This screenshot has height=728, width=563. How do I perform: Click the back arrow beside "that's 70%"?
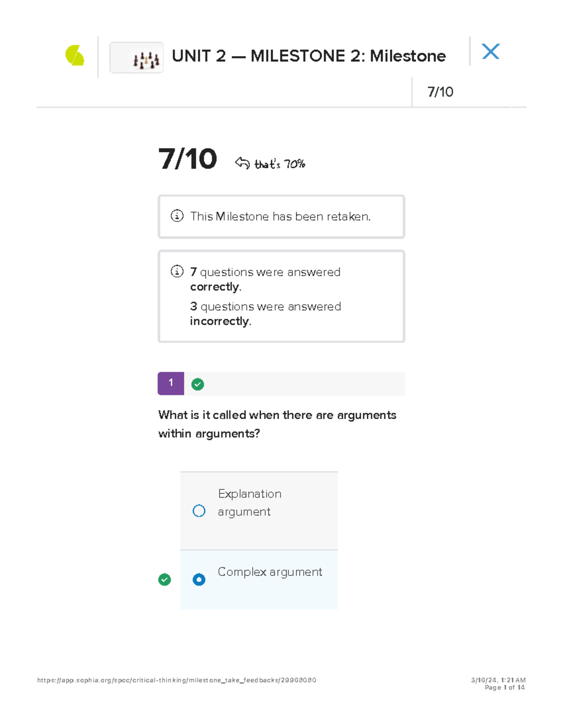(242, 163)
